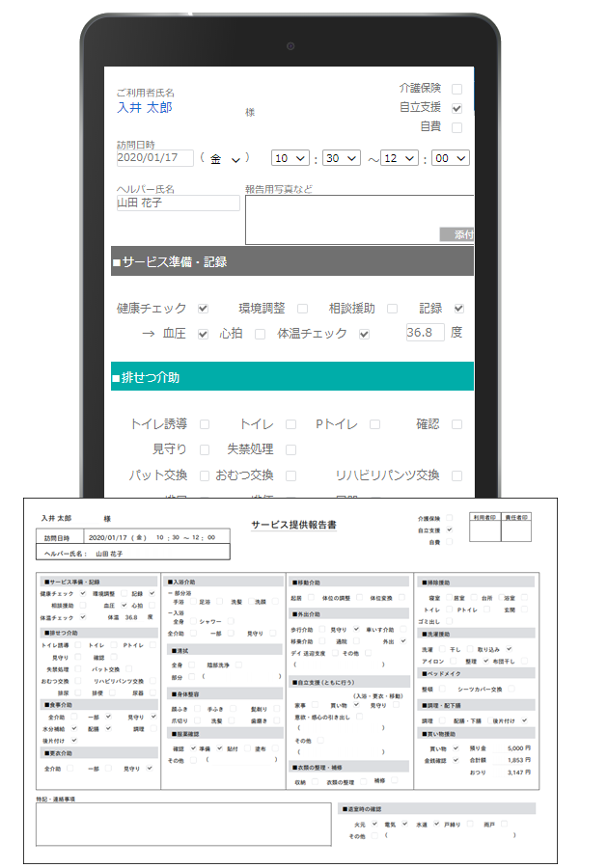
Task: Check the 環境調整 checkbox
Action: 302,309
